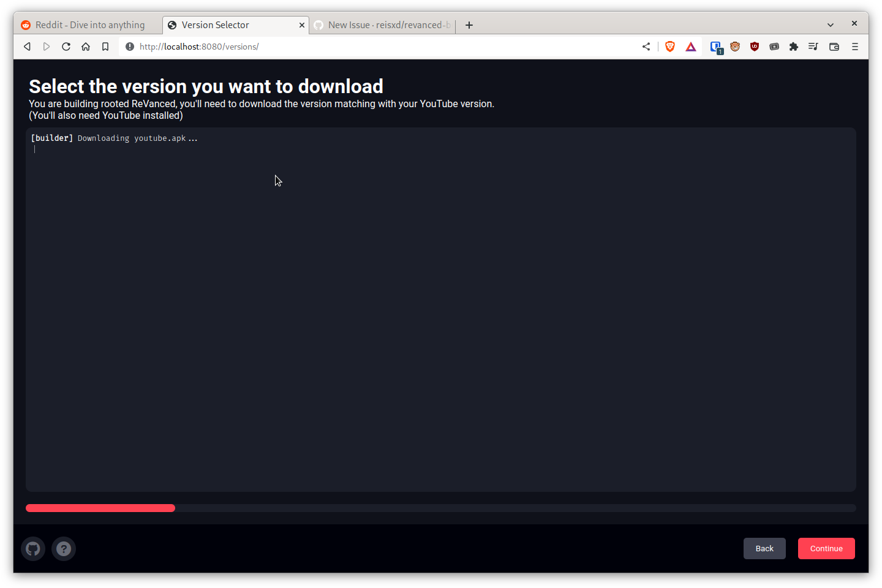The image size is (882, 588).
Task: Open the Bitwarden extension with badge
Action: click(x=716, y=47)
